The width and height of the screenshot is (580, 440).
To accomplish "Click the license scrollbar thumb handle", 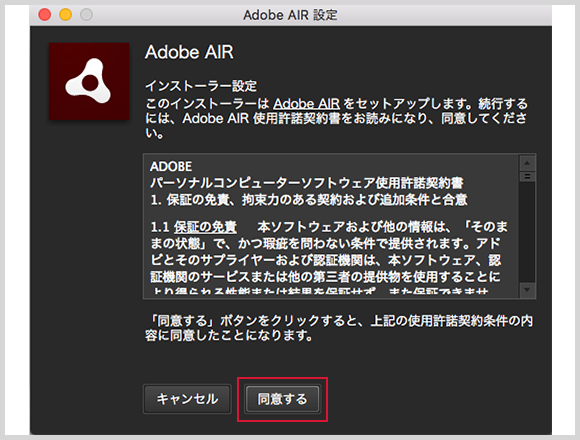I will pyautogui.click(x=527, y=176).
